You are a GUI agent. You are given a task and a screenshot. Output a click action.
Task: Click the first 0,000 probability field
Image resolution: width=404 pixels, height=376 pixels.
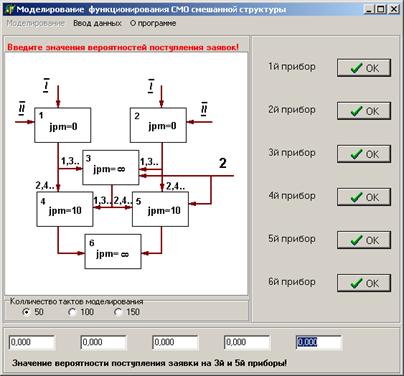(x=32, y=342)
